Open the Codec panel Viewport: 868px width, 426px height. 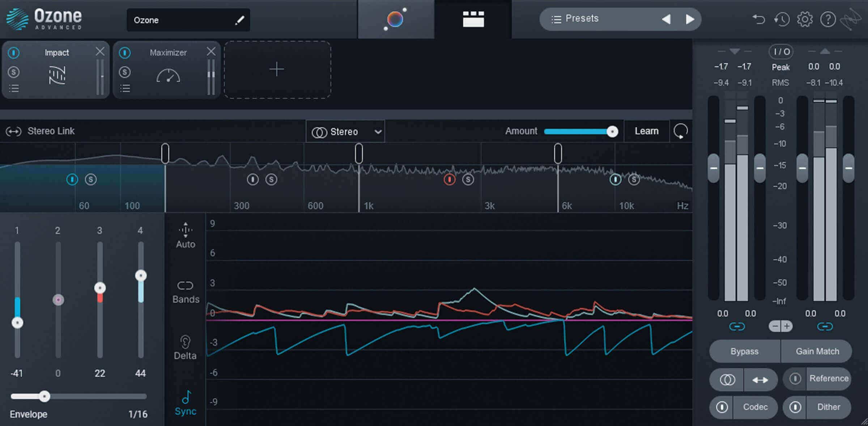click(755, 407)
